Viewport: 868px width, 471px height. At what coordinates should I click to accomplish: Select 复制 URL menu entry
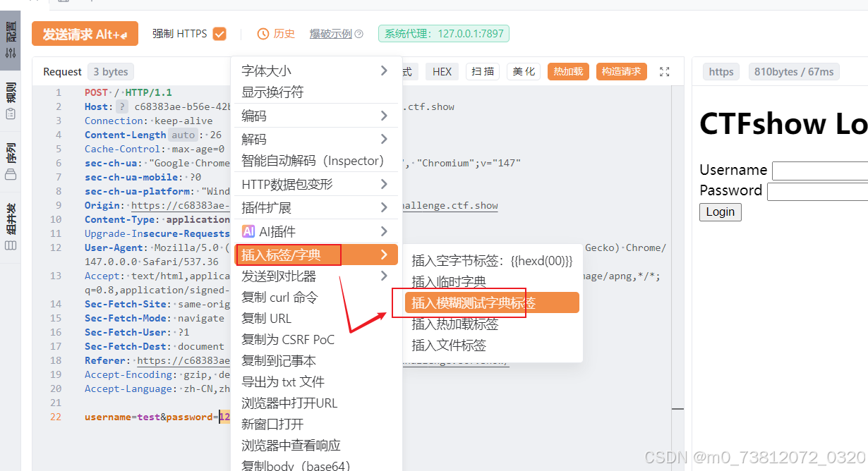[316, 319]
